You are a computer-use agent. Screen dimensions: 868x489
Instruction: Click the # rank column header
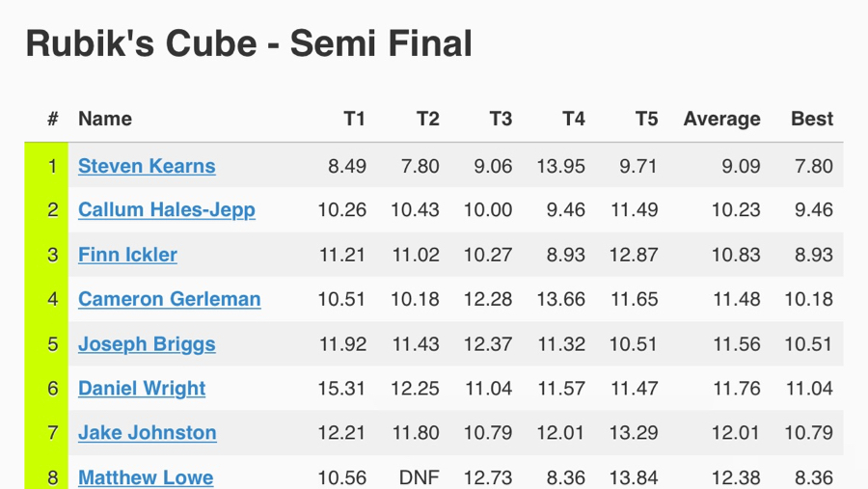click(x=53, y=119)
